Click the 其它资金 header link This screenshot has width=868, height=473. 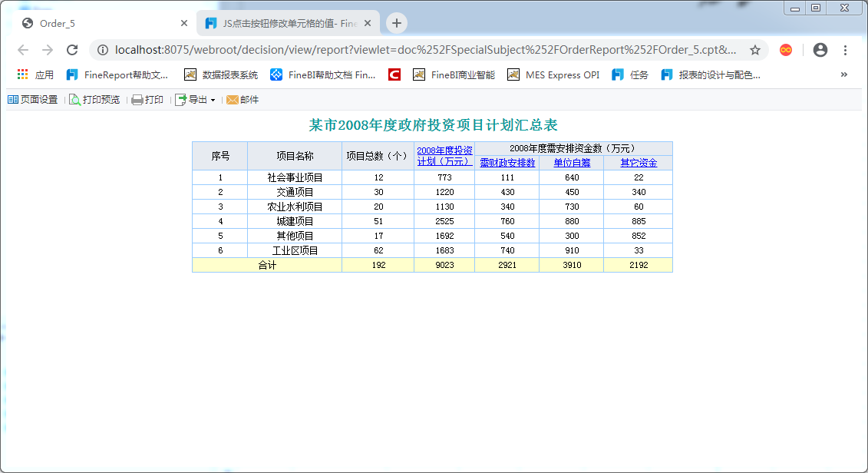point(639,163)
